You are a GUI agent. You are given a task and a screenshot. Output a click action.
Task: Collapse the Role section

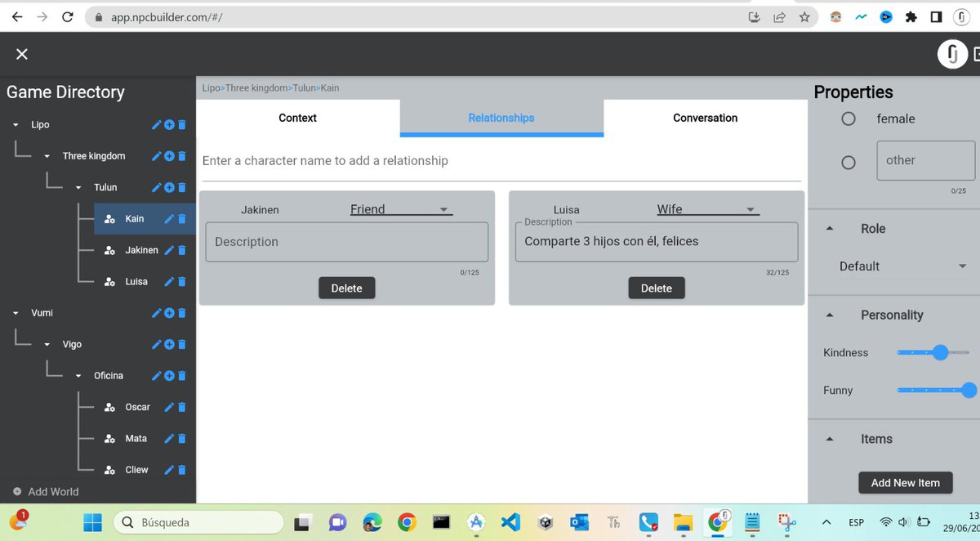830,229
